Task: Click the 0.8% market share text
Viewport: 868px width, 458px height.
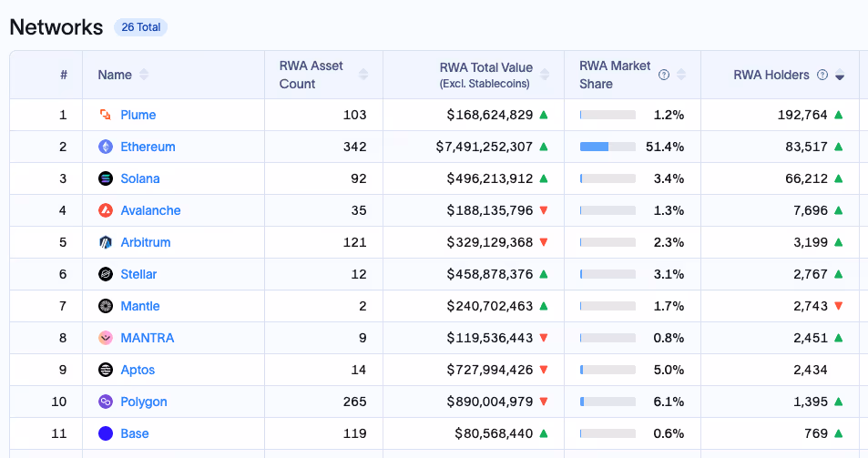Action: 669,338
